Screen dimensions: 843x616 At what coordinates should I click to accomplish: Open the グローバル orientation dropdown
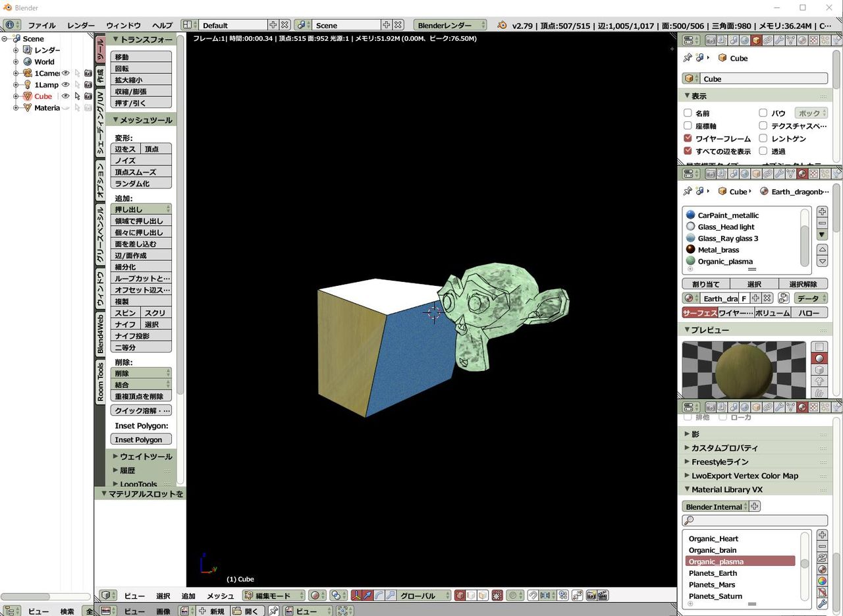425,596
